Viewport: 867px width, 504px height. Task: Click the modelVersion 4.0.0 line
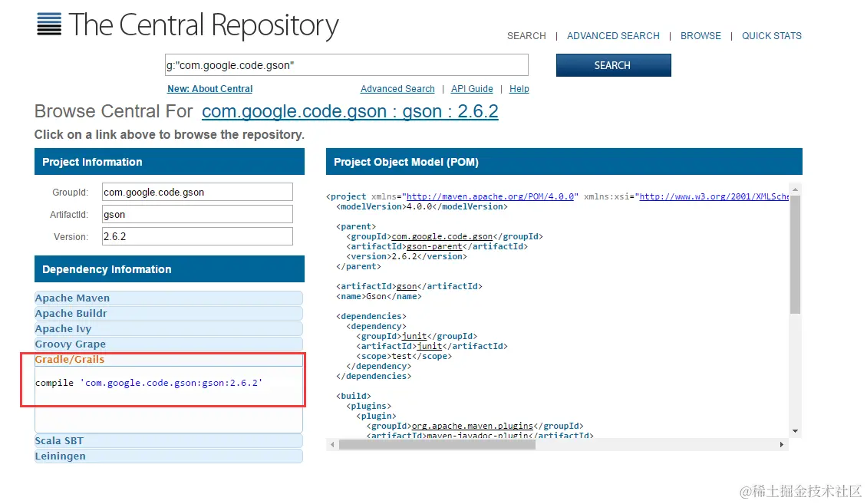[x=422, y=206]
